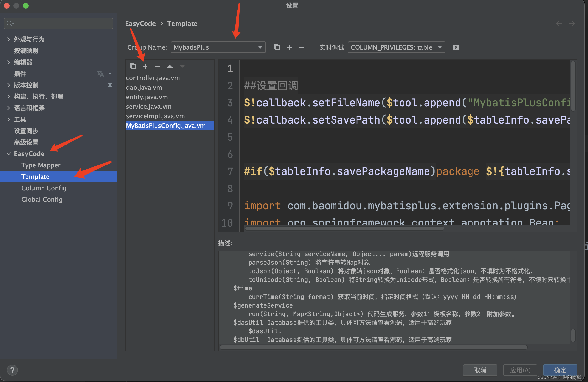Image resolution: width=588 pixels, height=382 pixels.
Task: Collapse the EasyCode settings node
Action: tap(9, 154)
